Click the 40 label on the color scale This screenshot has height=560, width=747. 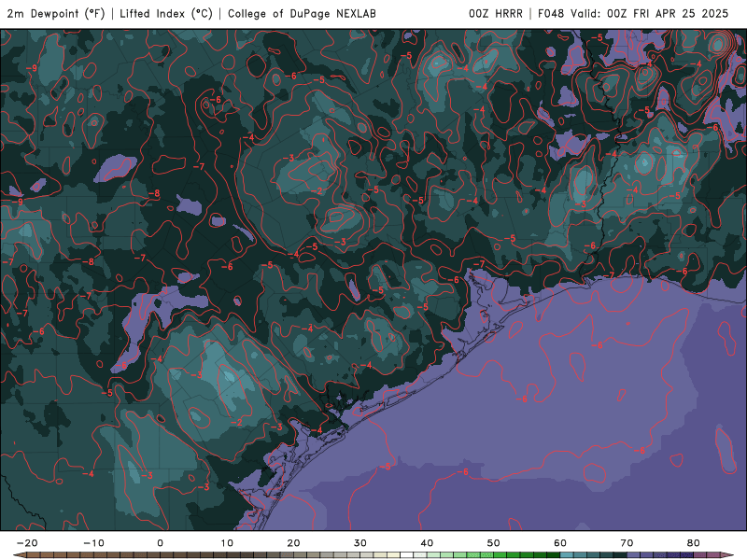click(427, 543)
